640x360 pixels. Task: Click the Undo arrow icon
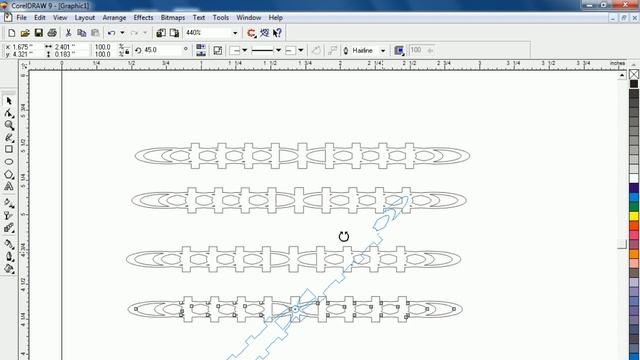(111, 33)
